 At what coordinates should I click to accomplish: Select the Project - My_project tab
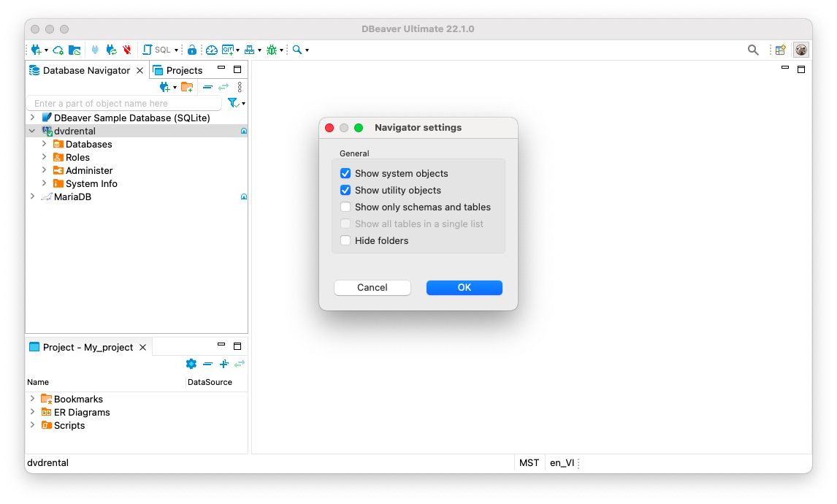point(88,347)
